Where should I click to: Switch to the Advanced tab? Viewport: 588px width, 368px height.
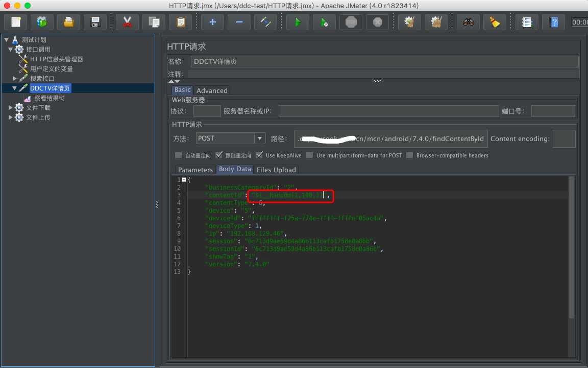click(x=212, y=90)
